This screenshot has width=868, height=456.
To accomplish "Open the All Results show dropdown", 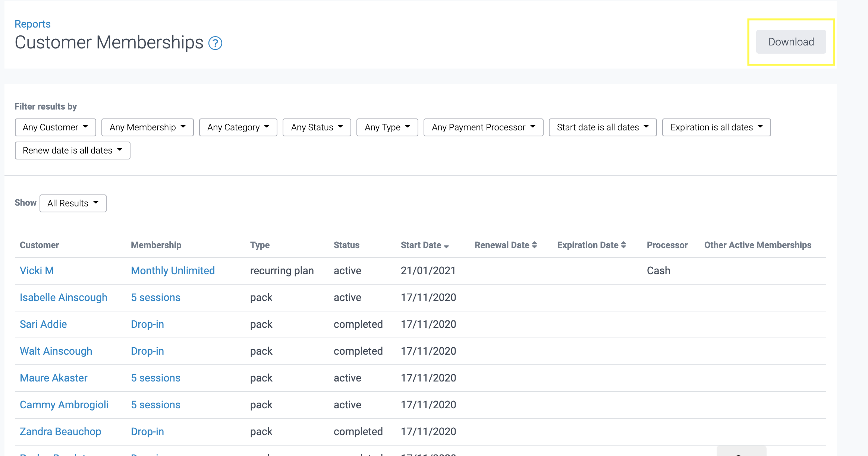I will pos(73,203).
